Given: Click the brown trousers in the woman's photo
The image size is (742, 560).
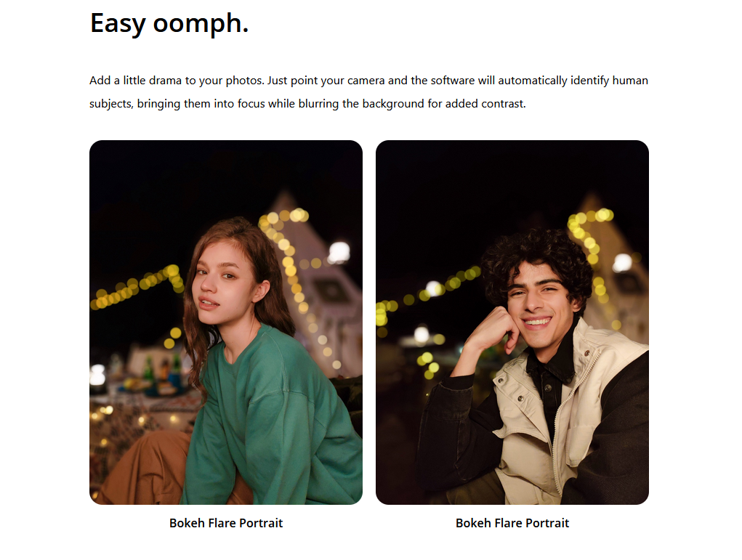Looking at the screenshot, I should click(142, 468).
